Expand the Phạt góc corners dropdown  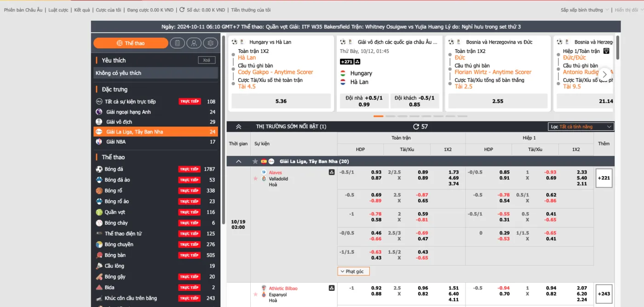point(353,272)
